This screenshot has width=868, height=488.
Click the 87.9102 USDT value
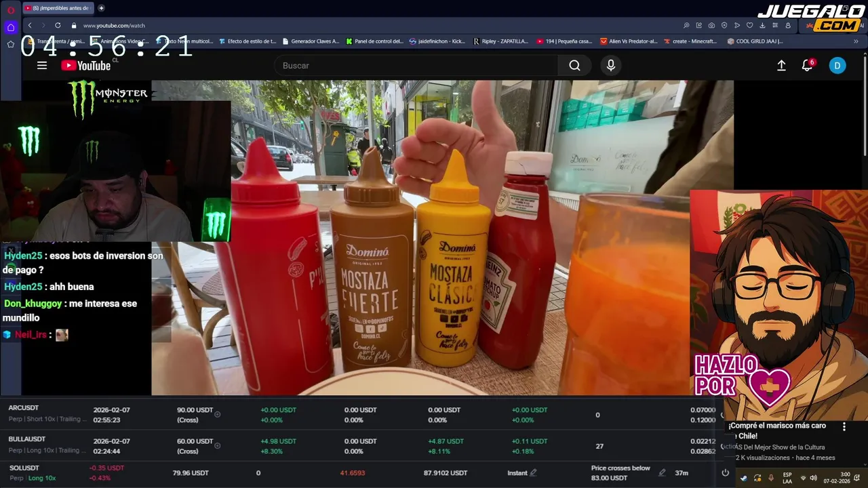point(446,473)
